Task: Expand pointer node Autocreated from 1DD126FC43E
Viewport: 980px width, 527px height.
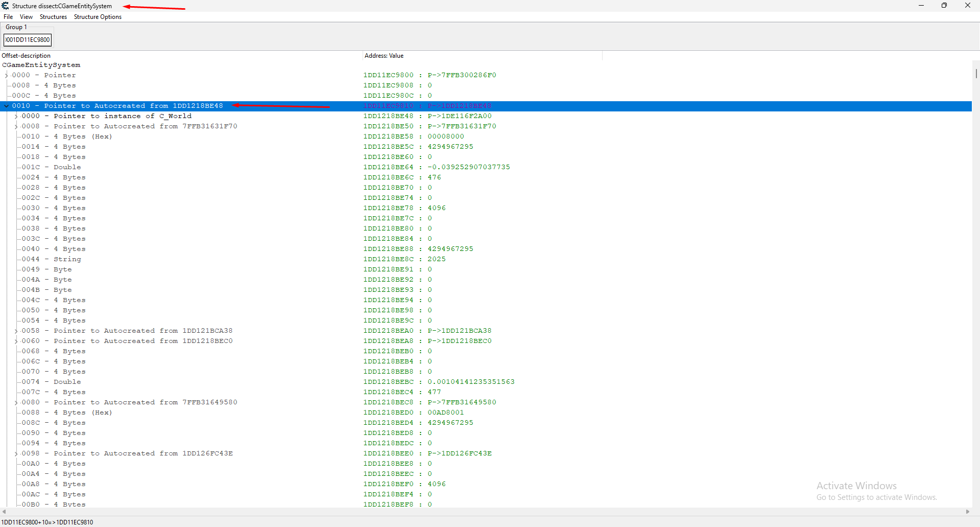Action: pos(16,454)
